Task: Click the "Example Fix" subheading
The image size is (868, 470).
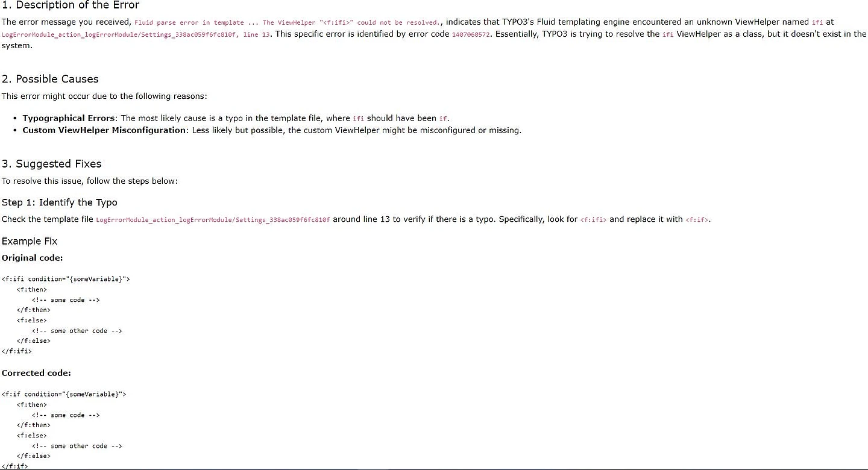Action: 30,241
